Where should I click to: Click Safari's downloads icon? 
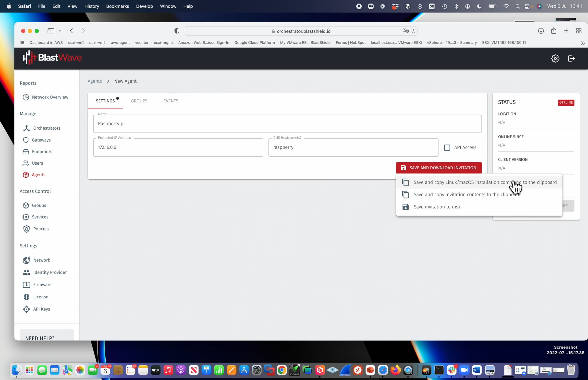(x=541, y=31)
